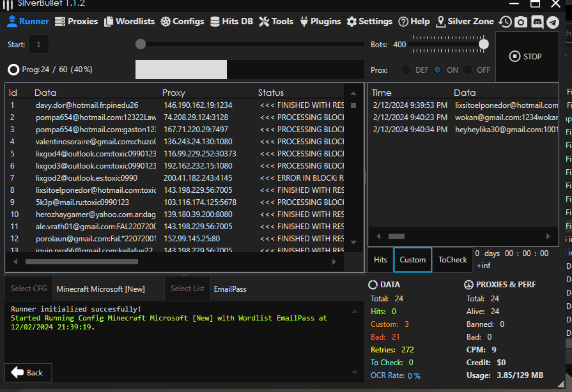Click the Select CFG button

click(x=29, y=289)
